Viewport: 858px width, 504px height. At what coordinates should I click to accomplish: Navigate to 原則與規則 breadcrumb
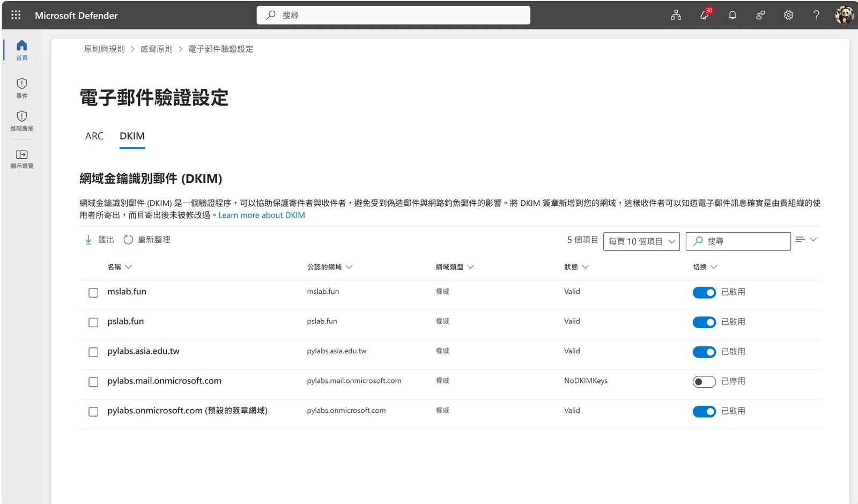(105, 49)
